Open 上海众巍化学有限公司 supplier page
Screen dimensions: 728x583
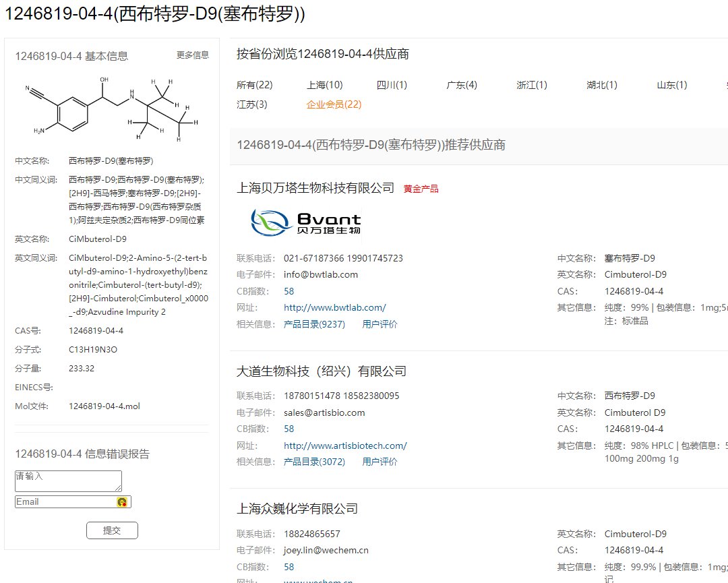(x=297, y=509)
